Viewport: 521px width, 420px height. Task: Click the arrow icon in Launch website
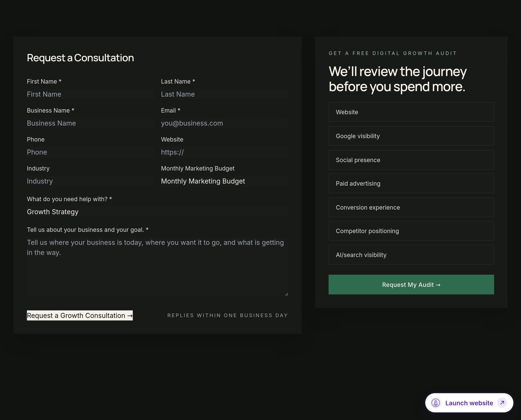[502, 403]
